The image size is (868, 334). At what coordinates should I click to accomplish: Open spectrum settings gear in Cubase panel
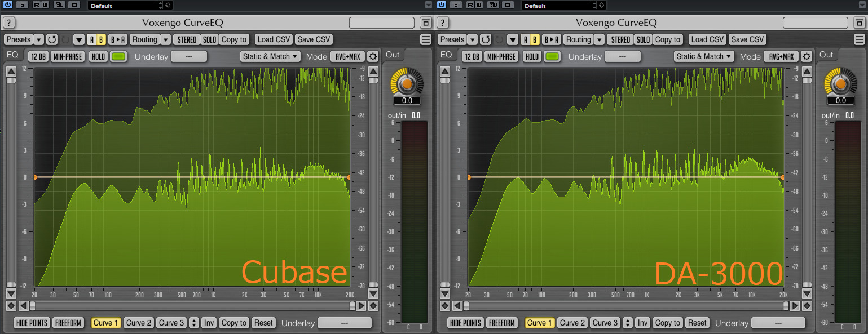pyautogui.click(x=373, y=56)
